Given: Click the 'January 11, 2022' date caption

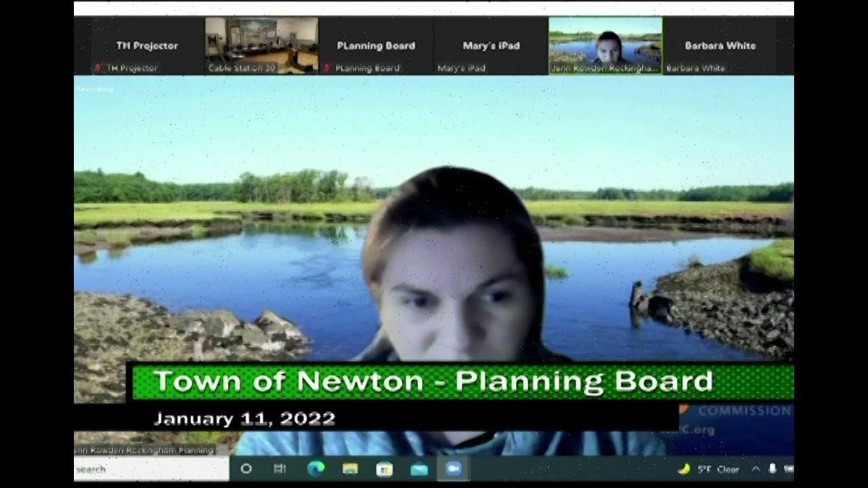Looking at the screenshot, I should [x=245, y=419].
